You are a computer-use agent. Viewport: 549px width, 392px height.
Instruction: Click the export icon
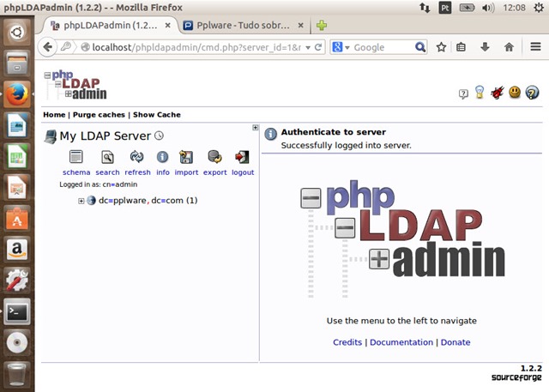coord(214,157)
